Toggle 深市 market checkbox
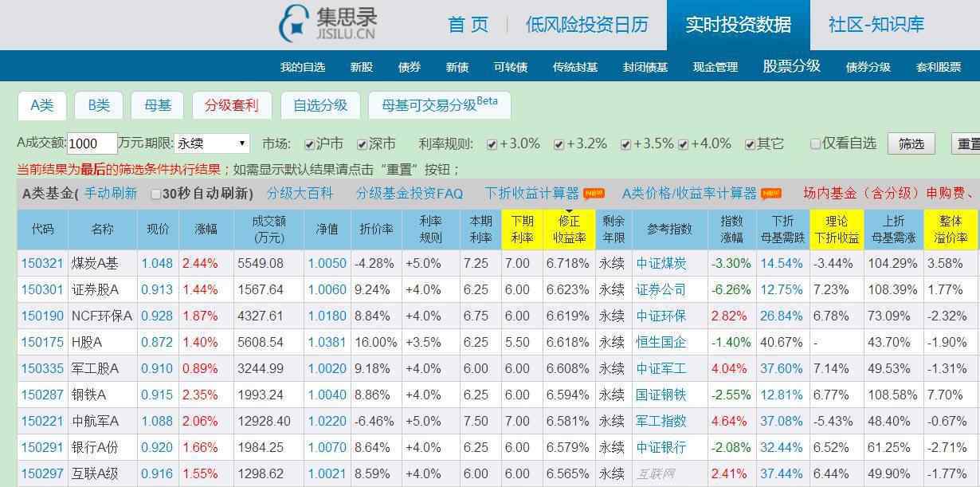Image resolution: width=980 pixels, height=487 pixels. pos(362,144)
